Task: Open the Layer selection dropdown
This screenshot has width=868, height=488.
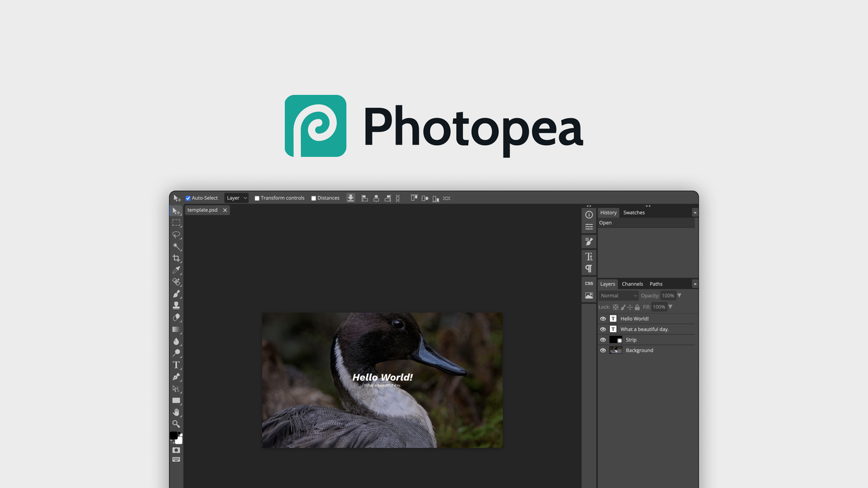Action: 236,198
